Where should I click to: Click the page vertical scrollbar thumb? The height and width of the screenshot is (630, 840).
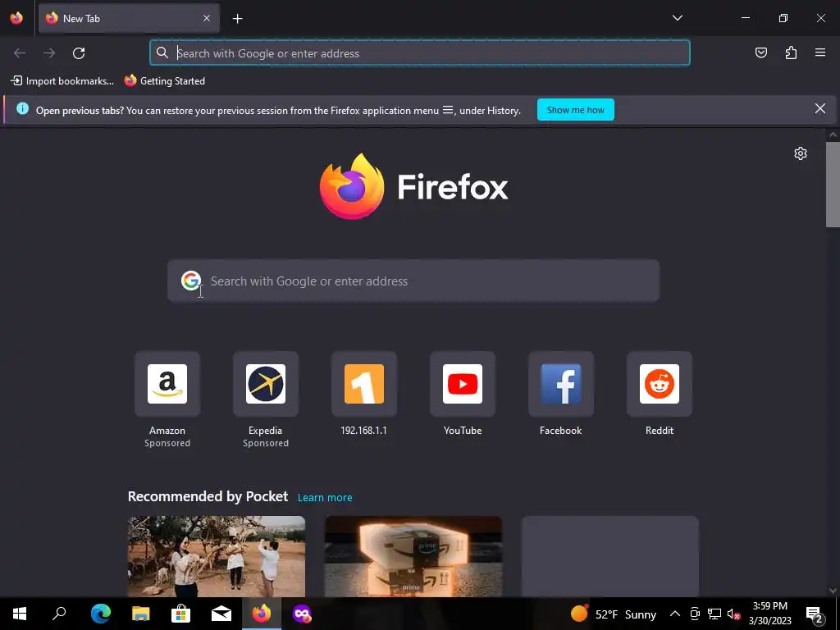click(833, 185)
